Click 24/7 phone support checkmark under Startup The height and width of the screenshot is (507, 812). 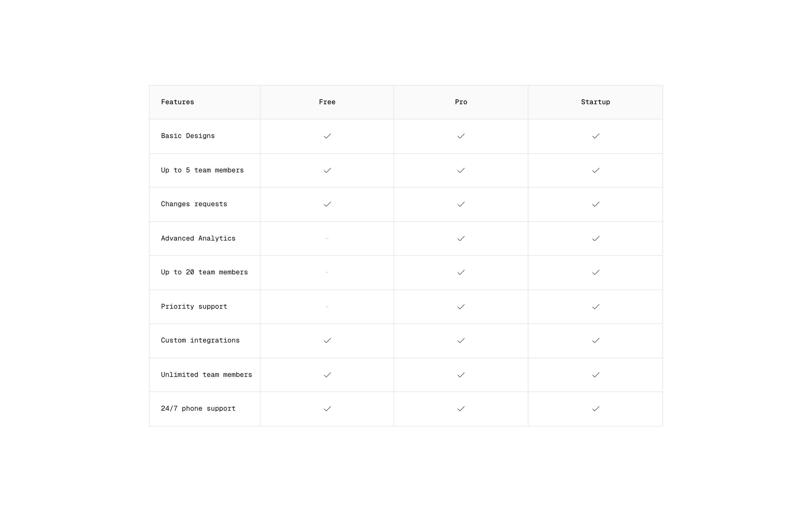(595, 409)
